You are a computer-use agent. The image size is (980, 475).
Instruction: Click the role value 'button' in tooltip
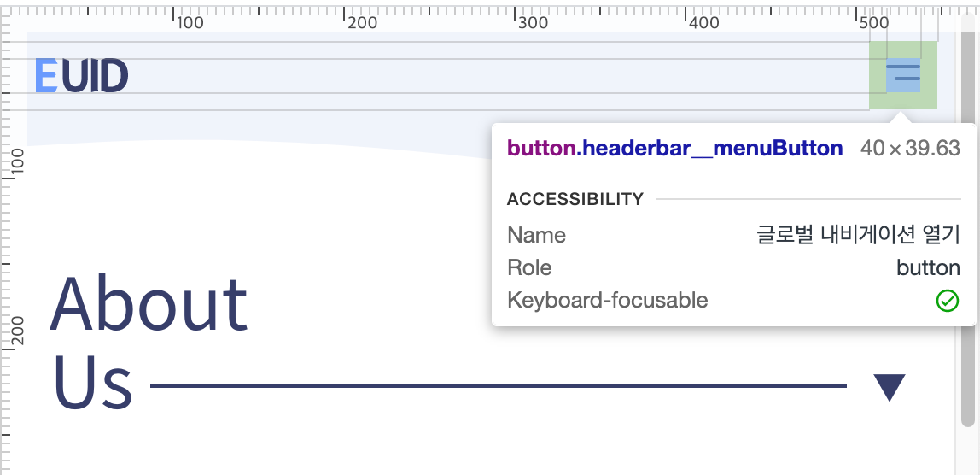[928, 268]
